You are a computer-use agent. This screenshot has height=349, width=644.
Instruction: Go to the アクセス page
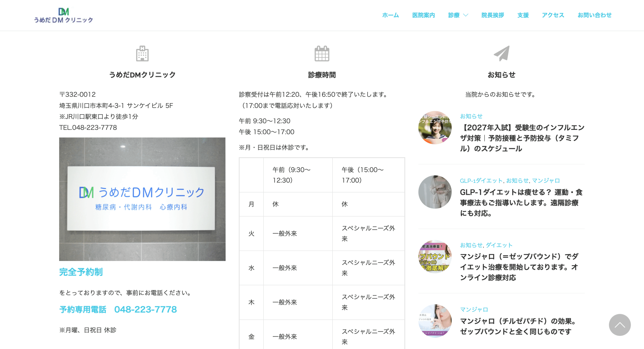point(553,15)
